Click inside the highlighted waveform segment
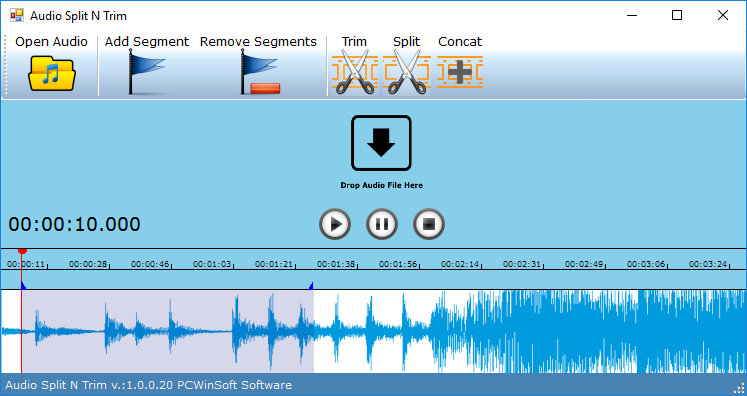 pyautogui.click(x=168, y=332)
